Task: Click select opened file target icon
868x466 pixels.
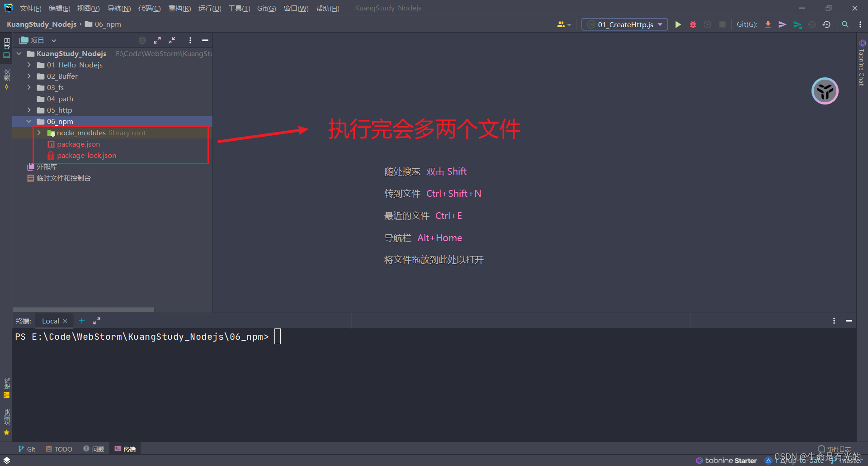Action: pos(142,40)
